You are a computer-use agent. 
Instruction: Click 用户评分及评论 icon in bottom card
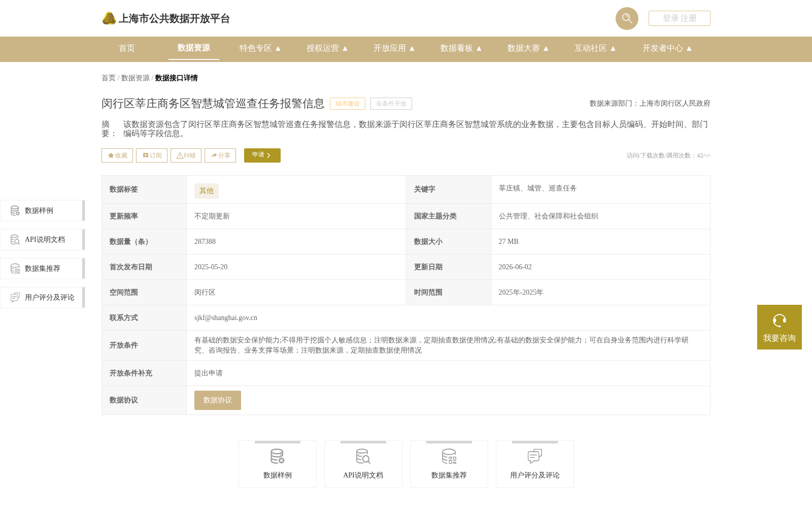(x=535, y=457)
